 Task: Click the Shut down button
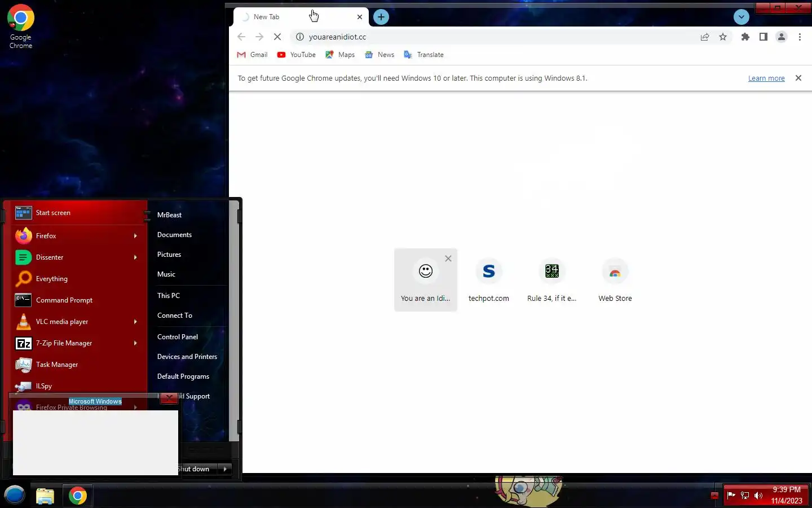click(197, 469)
